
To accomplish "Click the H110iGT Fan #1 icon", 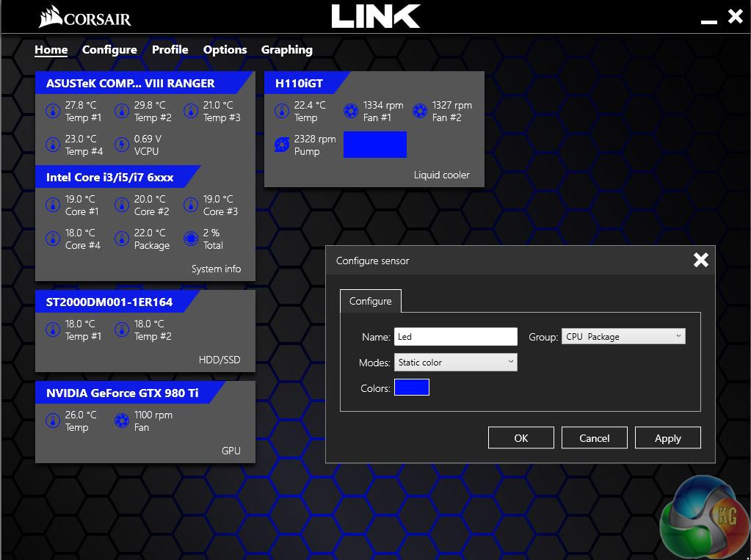I will click(351, 111).
